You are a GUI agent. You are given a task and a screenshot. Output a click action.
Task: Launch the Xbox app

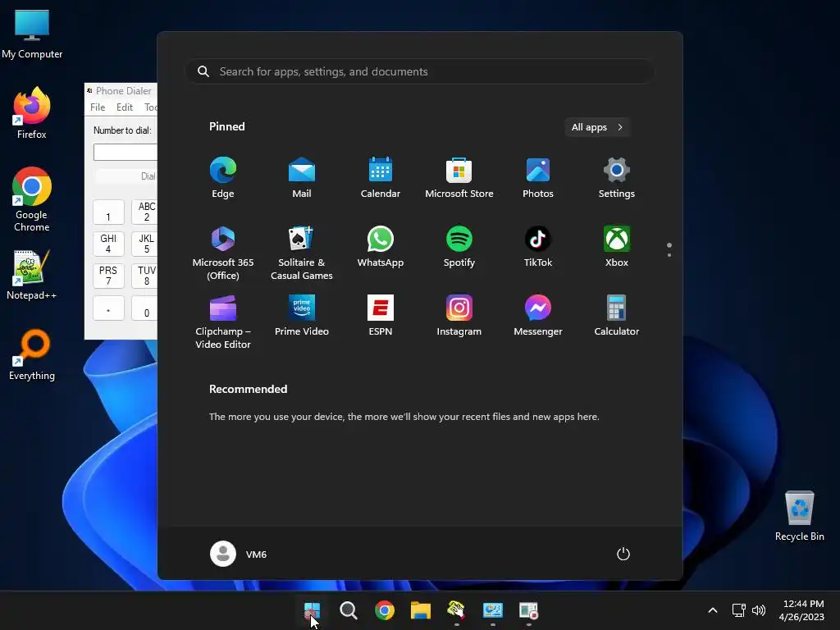point(617,247)
